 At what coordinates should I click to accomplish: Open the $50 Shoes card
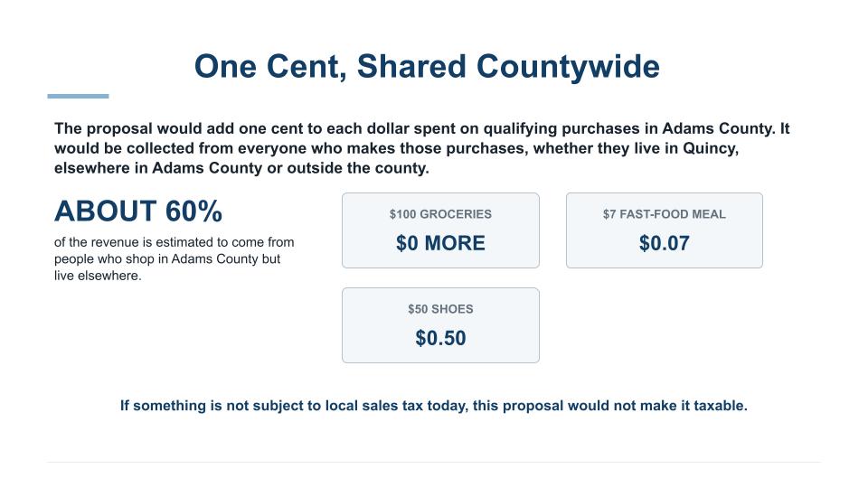point(440,325)
